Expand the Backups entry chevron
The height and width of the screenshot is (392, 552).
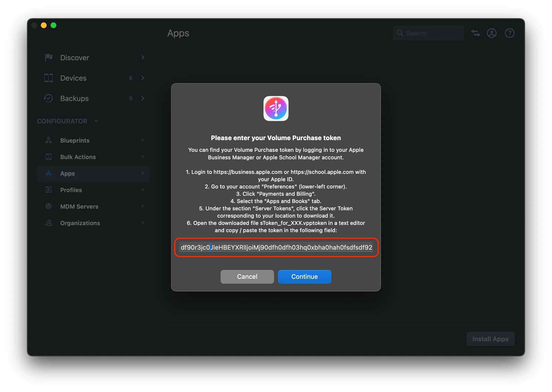143,98
